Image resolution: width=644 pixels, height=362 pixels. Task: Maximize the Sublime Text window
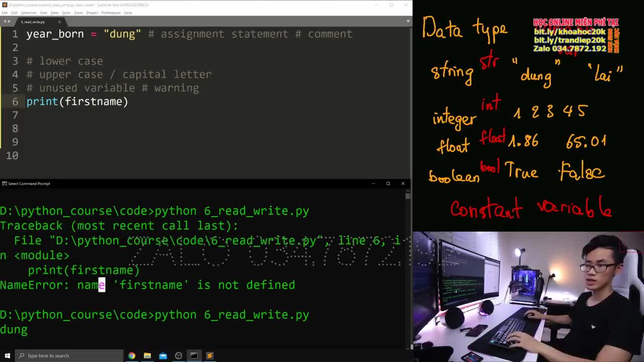[391, 5]
